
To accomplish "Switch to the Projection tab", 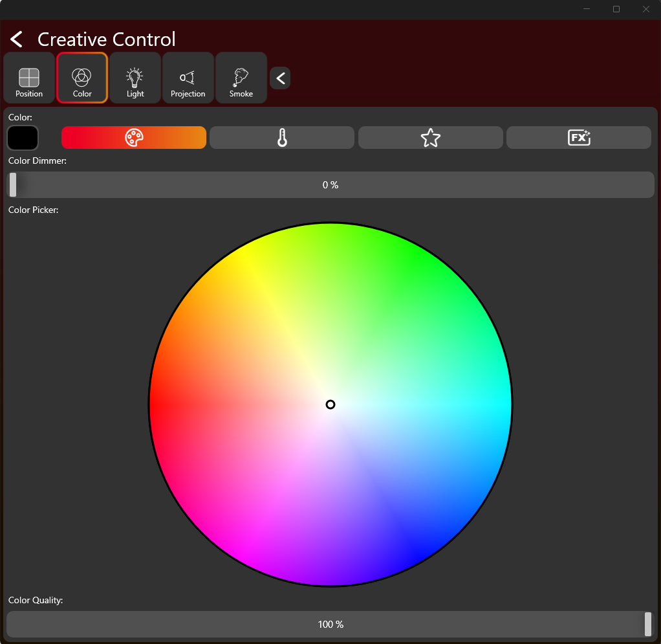I will click(x=188, y=78).
